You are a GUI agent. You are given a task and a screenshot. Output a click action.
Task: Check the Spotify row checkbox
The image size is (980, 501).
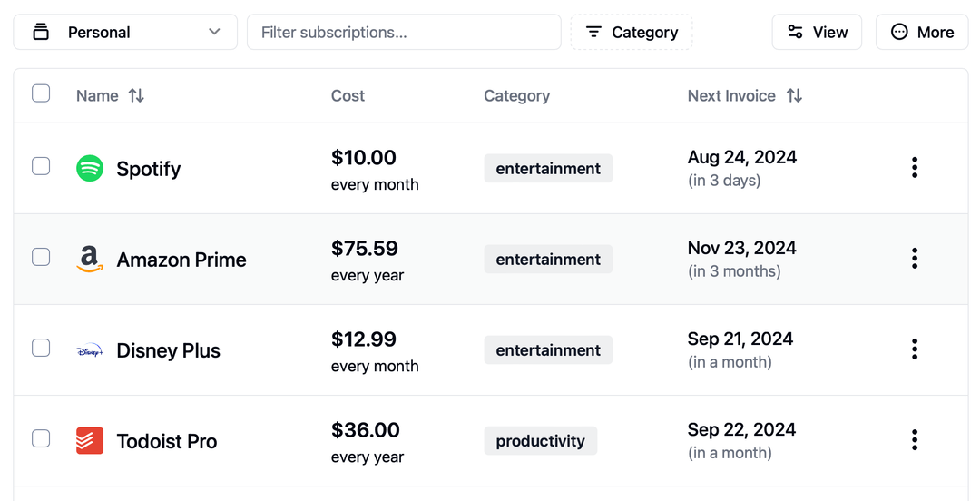click(x=41, y=166)
